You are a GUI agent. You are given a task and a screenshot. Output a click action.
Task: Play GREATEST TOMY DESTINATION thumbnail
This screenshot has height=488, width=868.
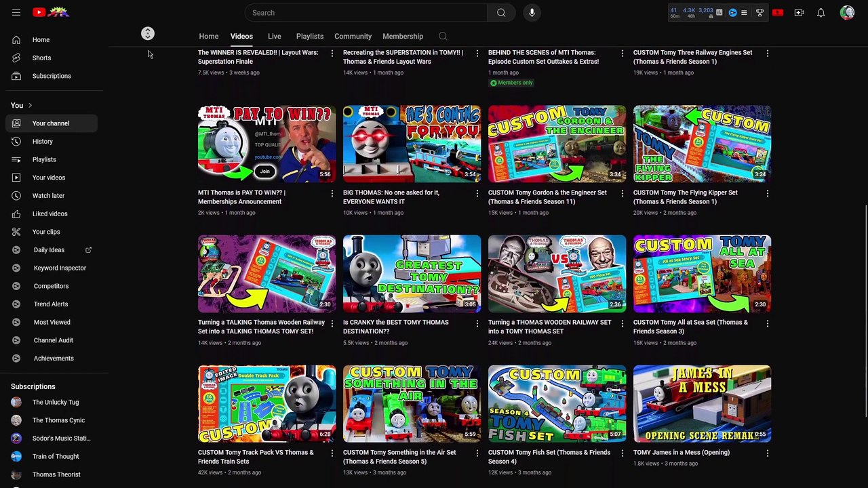click(x=412, y=274)
